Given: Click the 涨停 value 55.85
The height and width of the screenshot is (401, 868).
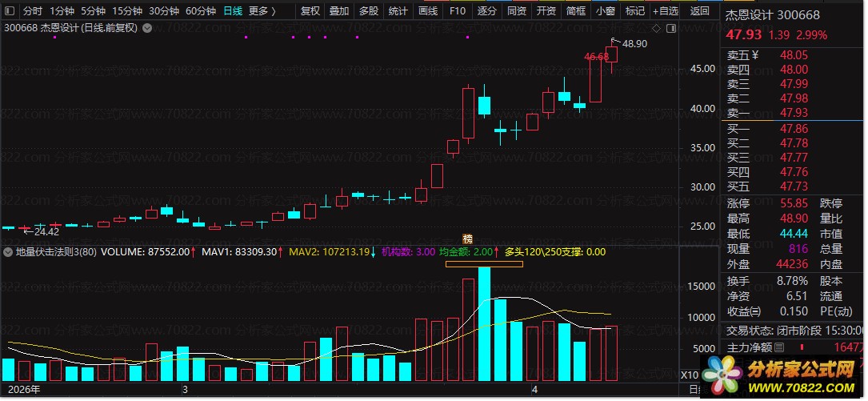Looking at the screenshot, I should click(x=794, y=204).
